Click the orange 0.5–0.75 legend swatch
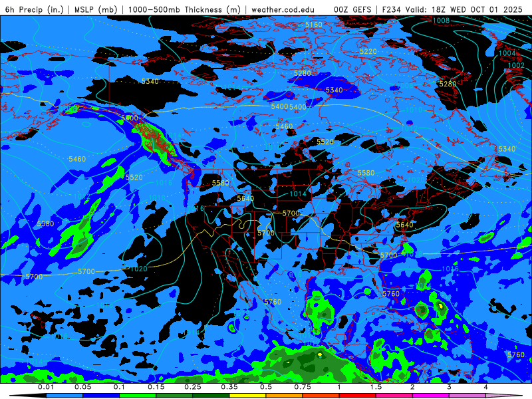The image size is (532, 399). pyautogui.click(x=284, y=396)
